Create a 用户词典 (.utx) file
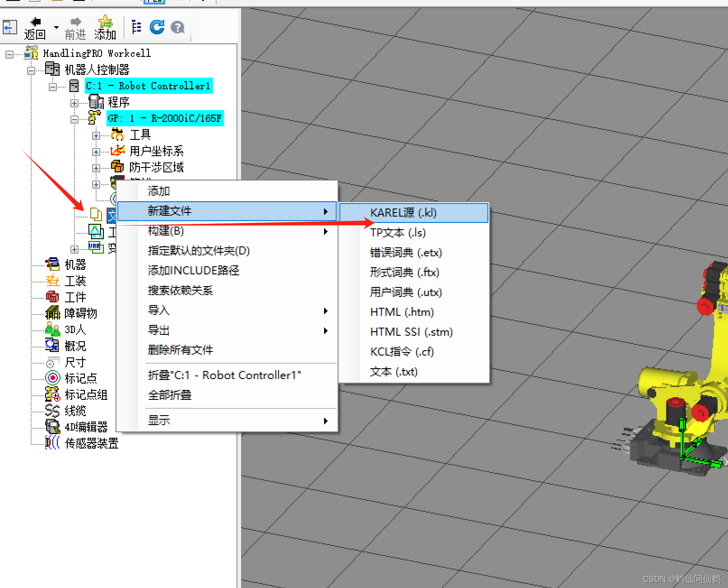This screenshot has width=728, height=588. tap(414, 292)
